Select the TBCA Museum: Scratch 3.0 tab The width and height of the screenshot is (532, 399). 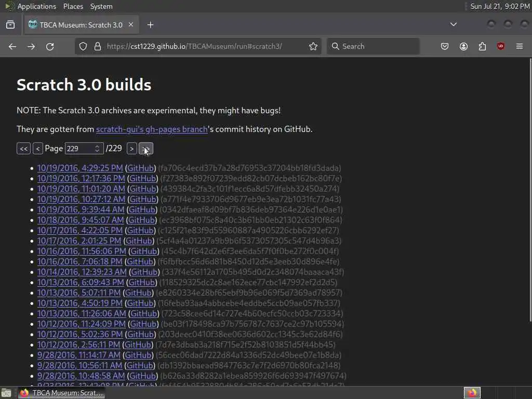[x=81, y=25]
